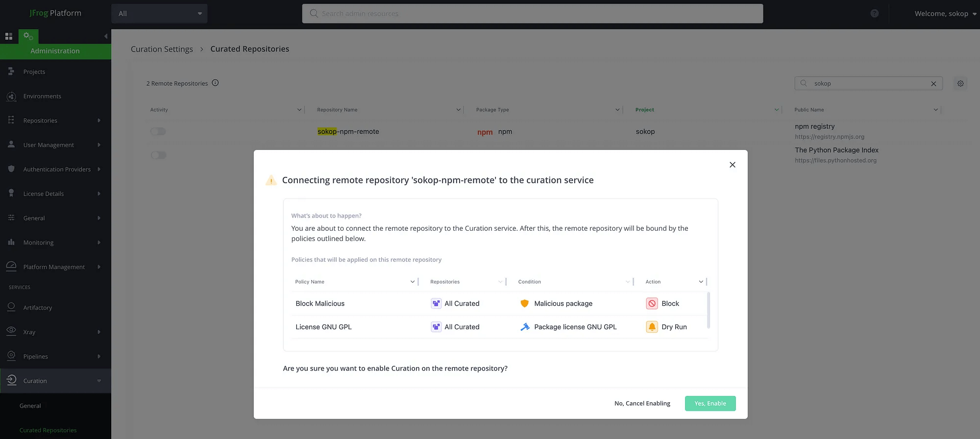Clear the sokop search filter

pyautogui.click(x=933, y=84)
